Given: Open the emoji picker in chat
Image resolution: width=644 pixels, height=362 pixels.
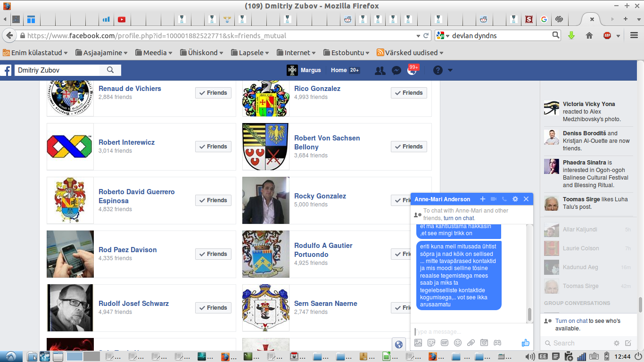Looking at the screenshot, I should [458, 343].
